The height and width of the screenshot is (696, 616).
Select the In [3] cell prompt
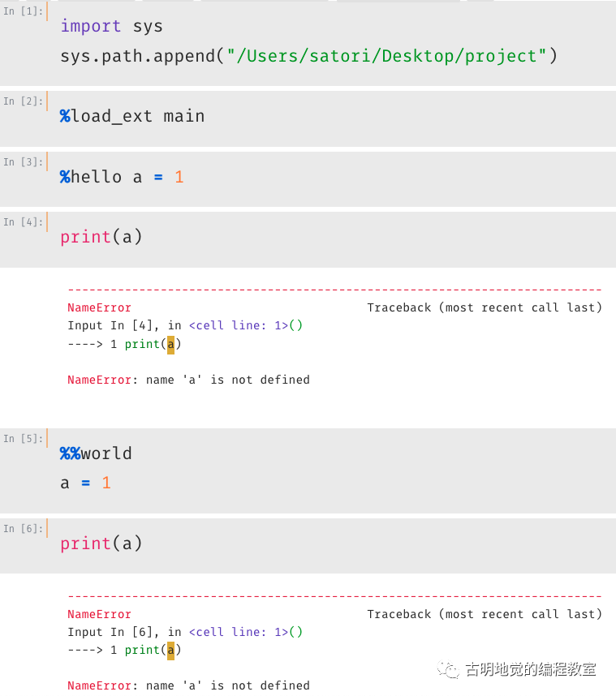point(23,162)
